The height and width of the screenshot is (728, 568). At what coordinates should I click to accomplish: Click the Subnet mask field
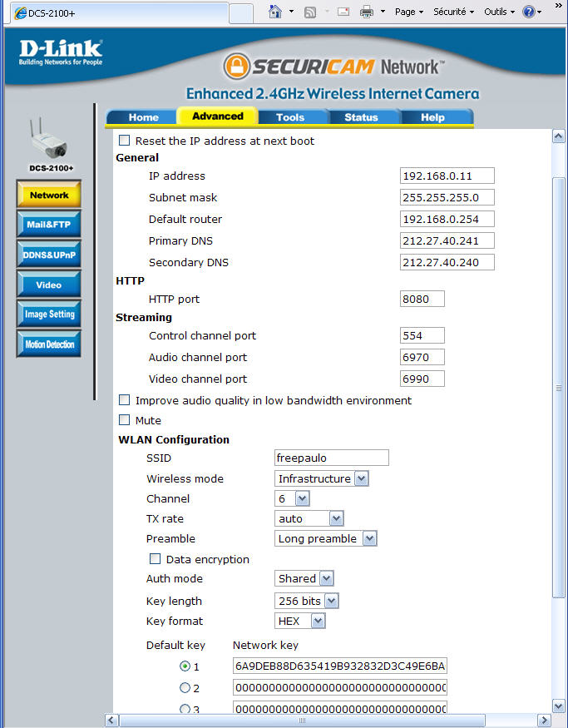pos(447,197)
